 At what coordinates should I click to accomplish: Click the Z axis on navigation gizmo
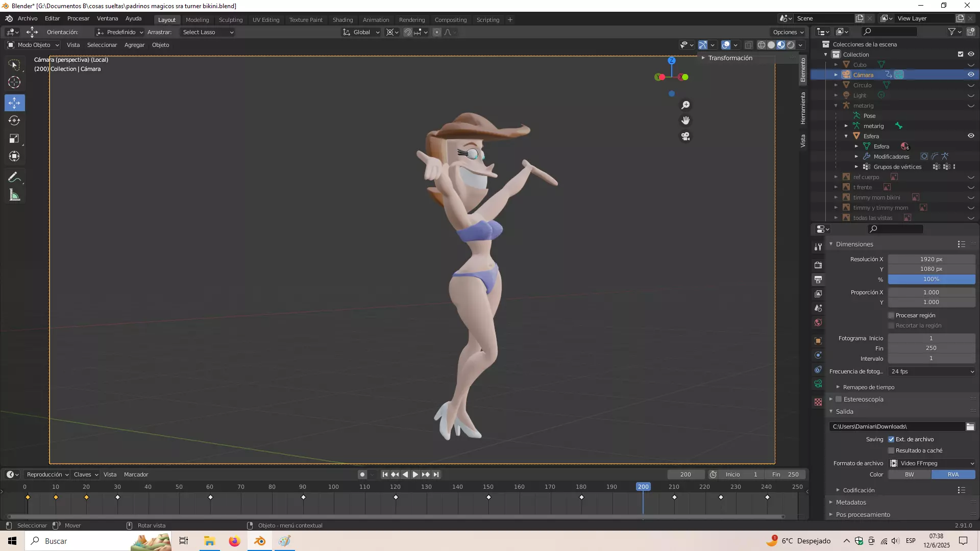672,60
